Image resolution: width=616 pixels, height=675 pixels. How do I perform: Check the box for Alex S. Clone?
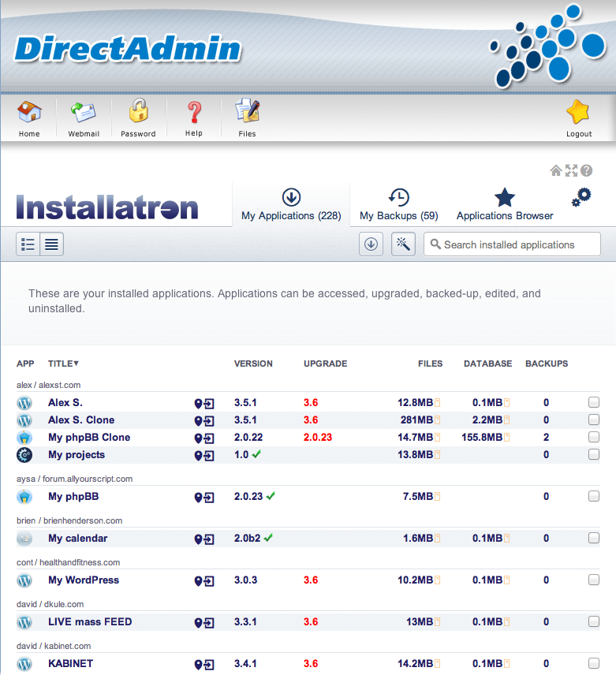coord(594,420)
